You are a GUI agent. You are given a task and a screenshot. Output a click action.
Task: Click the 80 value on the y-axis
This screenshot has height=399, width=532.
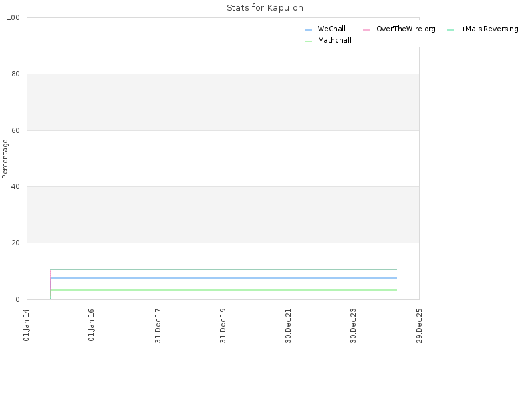coord(15,74)
